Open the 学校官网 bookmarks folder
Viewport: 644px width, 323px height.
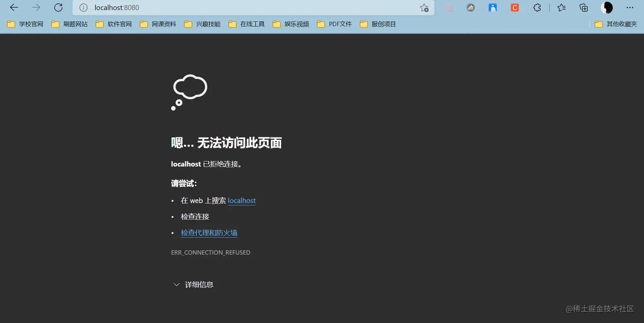tap(24, 24)
